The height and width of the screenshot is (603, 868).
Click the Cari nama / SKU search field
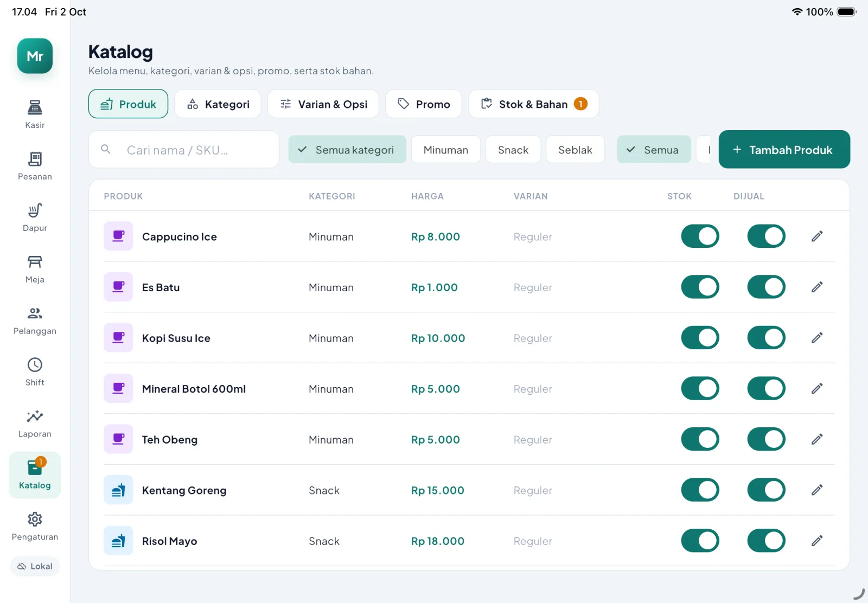pos(184,150)
